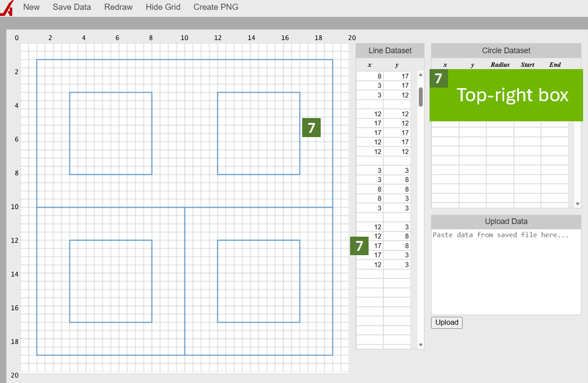Toggle Hide Grid to conceal gridlines

162,7
